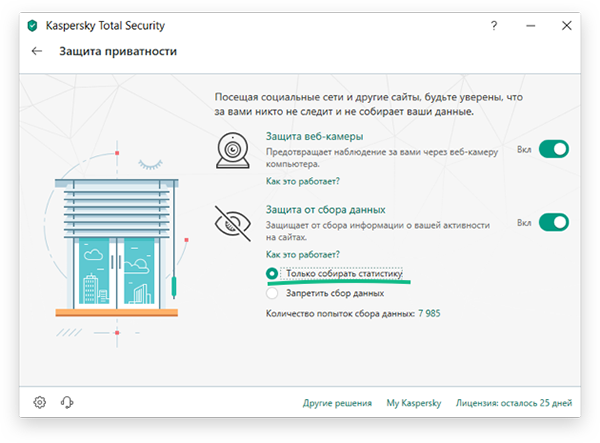Image resolution: width=600 pixels, height=443 pixels.
Task: Click the window blinds illustration
Action: (117, 242)
